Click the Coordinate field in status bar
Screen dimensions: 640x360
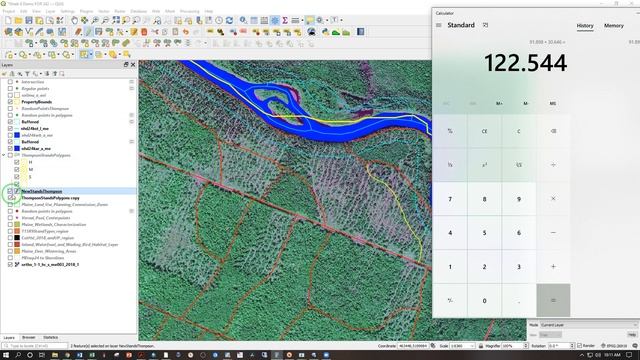(413, 346)
